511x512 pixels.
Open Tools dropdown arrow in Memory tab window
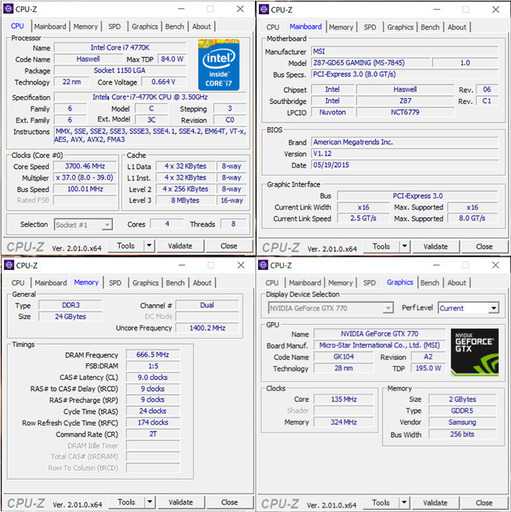tap(150, 502)
